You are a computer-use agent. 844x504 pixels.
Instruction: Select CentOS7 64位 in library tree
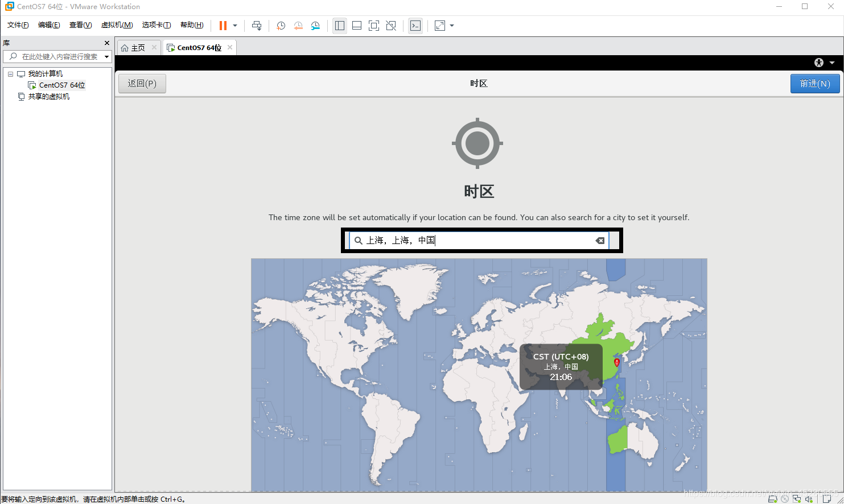click(62, 85)
